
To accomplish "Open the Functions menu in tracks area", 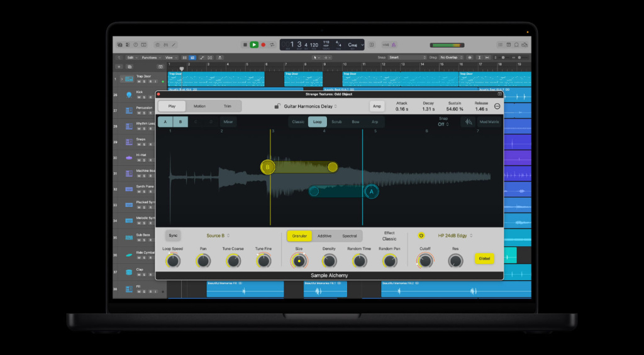I will [x=151, y=58].
